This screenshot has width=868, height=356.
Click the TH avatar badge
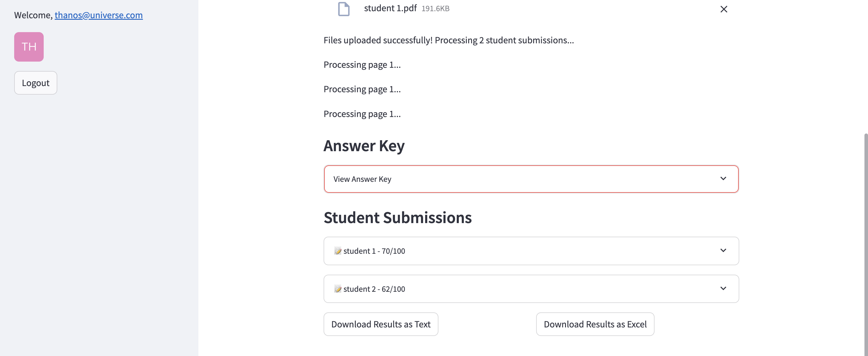tap(29, 47)
